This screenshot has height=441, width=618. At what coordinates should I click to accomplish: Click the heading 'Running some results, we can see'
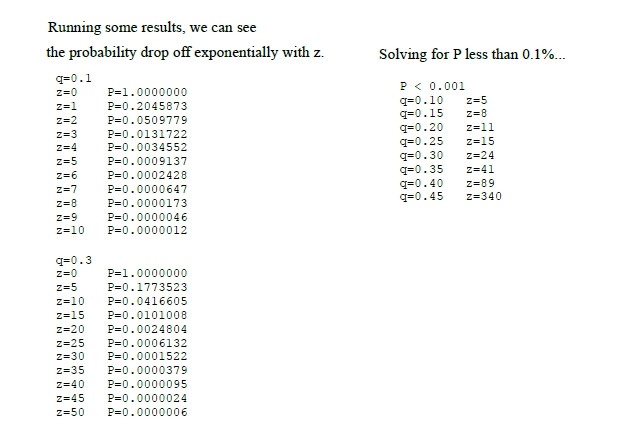click(152, 28)
